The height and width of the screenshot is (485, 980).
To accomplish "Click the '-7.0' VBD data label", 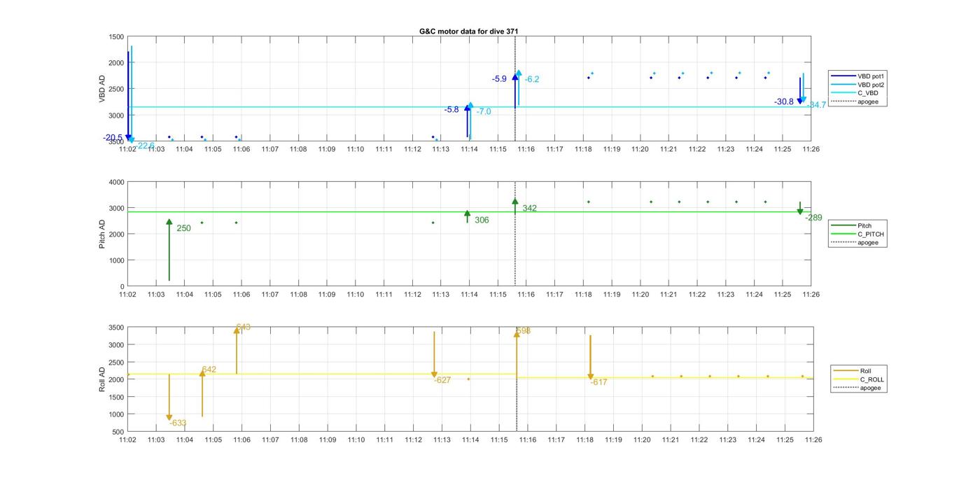I will [484, 112].
